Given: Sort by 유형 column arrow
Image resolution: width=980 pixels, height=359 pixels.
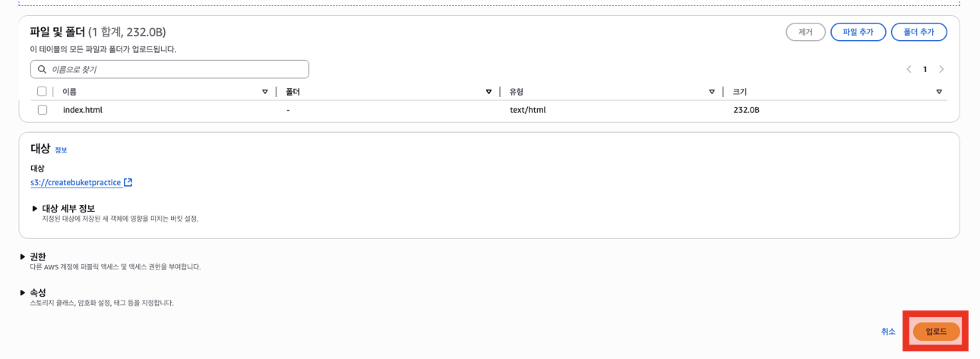Looking at the screenshot, I should [712, 92].
